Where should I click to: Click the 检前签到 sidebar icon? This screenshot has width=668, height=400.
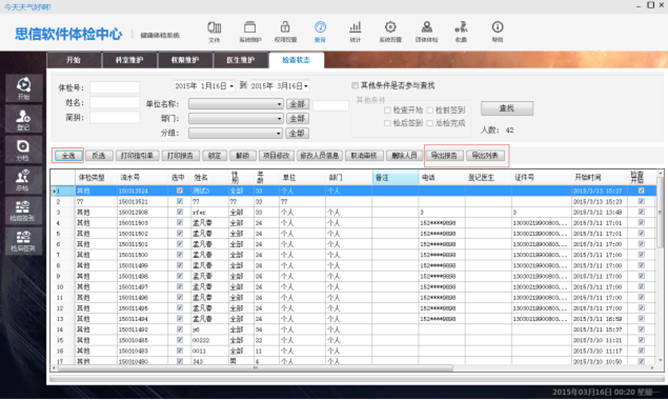(23, 210)
